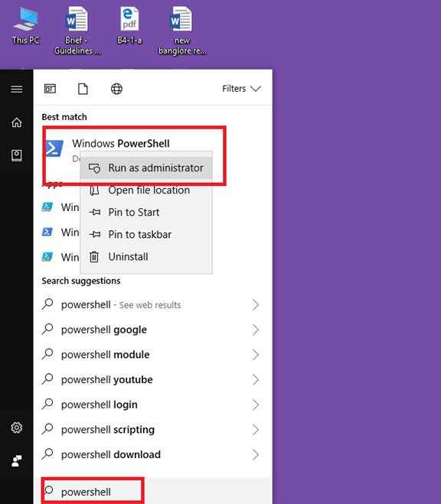441x504 pixels.
Task: Choose Uninstall from context menu
Action: (146, 257)
